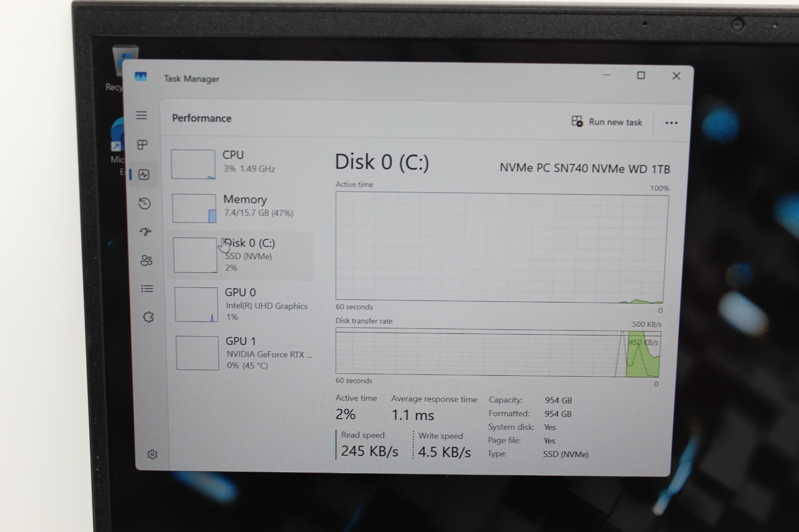Open the App history page icon
Viewport: 799px width, 532px height.
145,204
